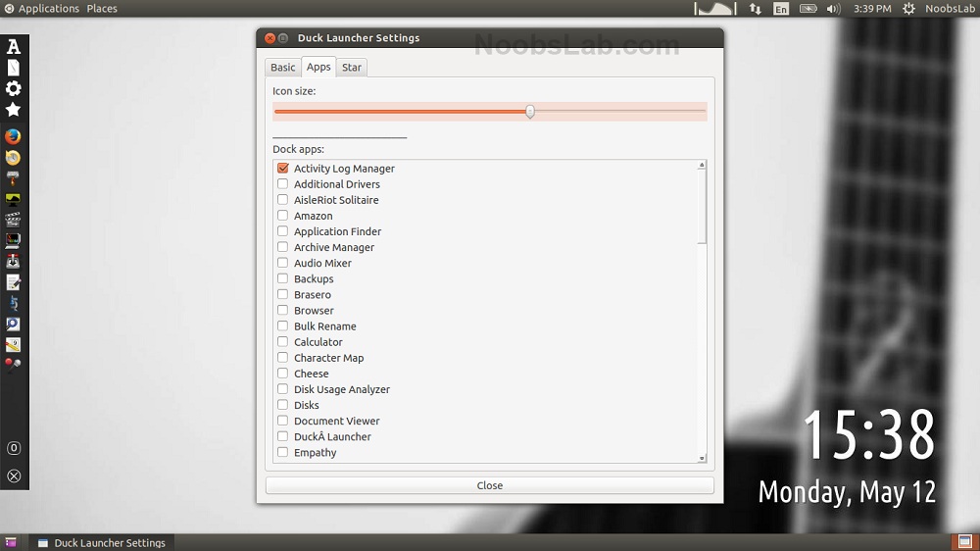
Task: Uncheck Activity Log Manager
Action: [283, 169]
